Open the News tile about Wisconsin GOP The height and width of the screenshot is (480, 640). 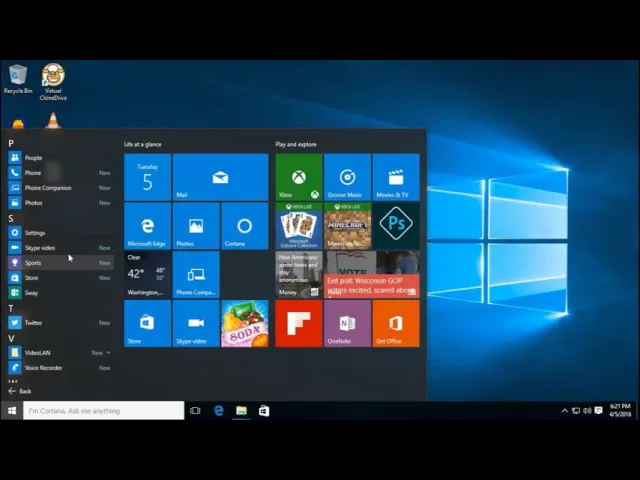(x=372, y=275)
